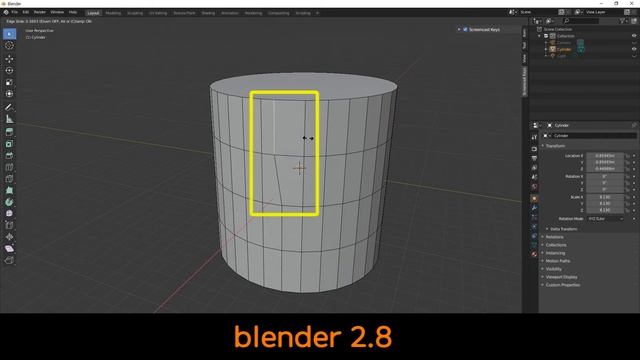Screen dimensions: 640x360
Task: Select the Scale tool
Action: coord(9,82)
